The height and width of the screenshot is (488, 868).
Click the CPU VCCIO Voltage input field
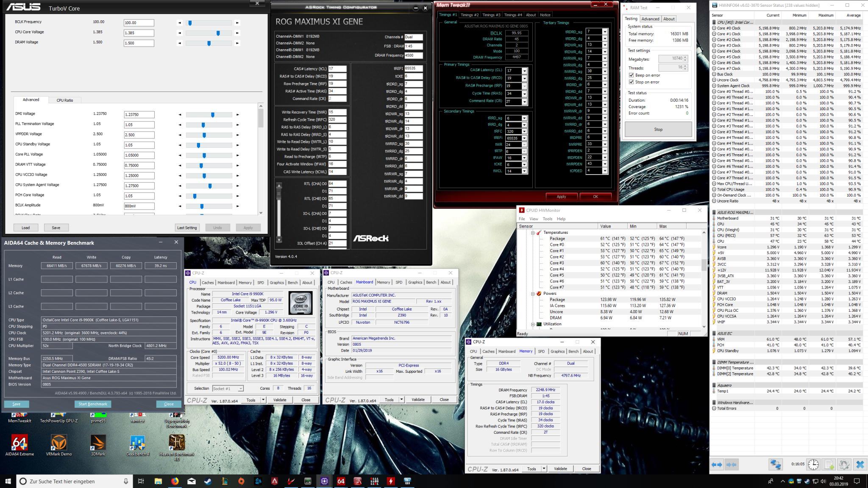[139, 176]
